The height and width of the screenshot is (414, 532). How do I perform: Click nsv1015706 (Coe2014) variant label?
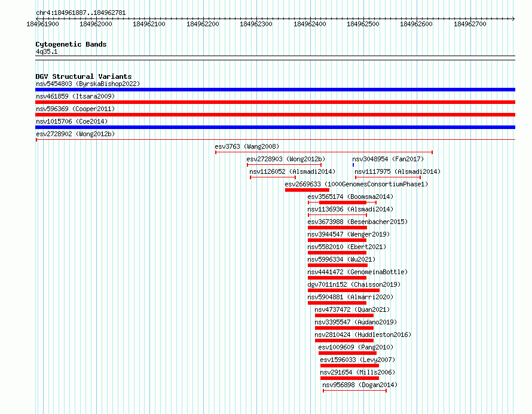click(x=72, y=121)
